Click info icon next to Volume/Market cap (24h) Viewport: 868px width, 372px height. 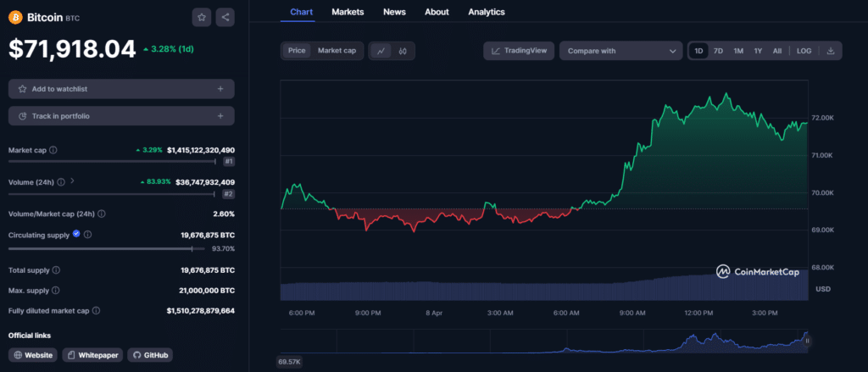[102, 214]
